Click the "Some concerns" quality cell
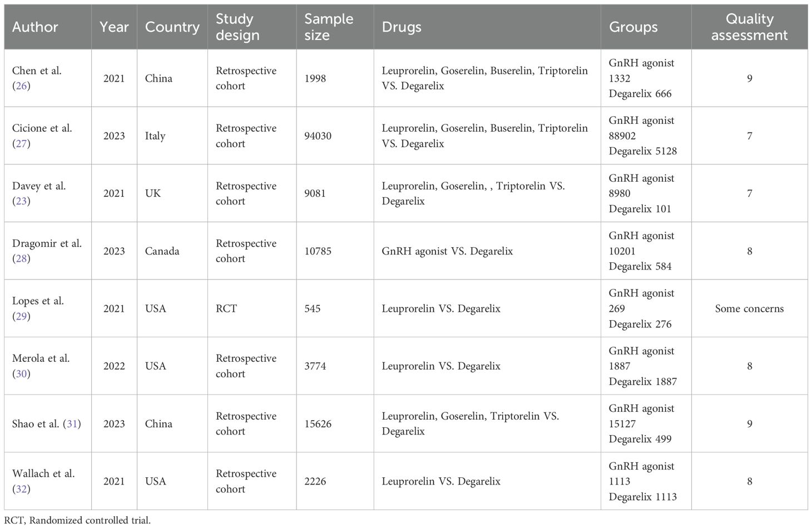 pyautogui.click(x=749, y=309)
